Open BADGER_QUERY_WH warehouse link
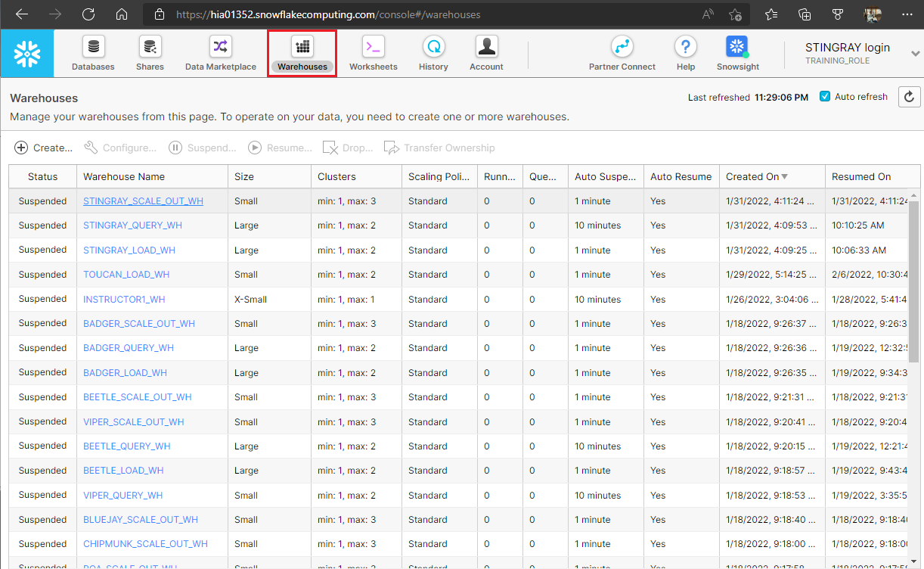Viewport: 924px width, 569px height. click(129, 348)
